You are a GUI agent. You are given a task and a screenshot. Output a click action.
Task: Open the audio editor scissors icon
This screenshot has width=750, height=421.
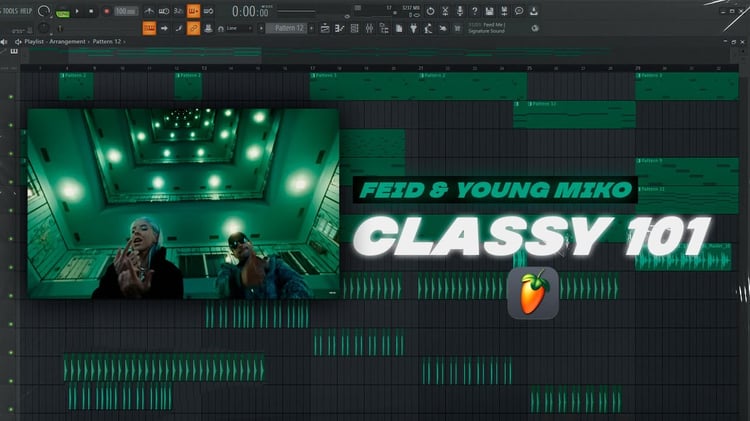point(445,11)
